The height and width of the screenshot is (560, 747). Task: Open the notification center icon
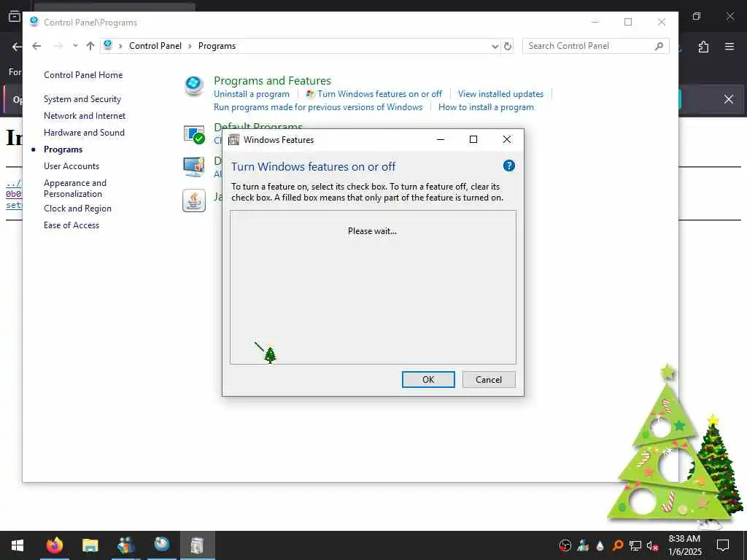pos(723,545)
